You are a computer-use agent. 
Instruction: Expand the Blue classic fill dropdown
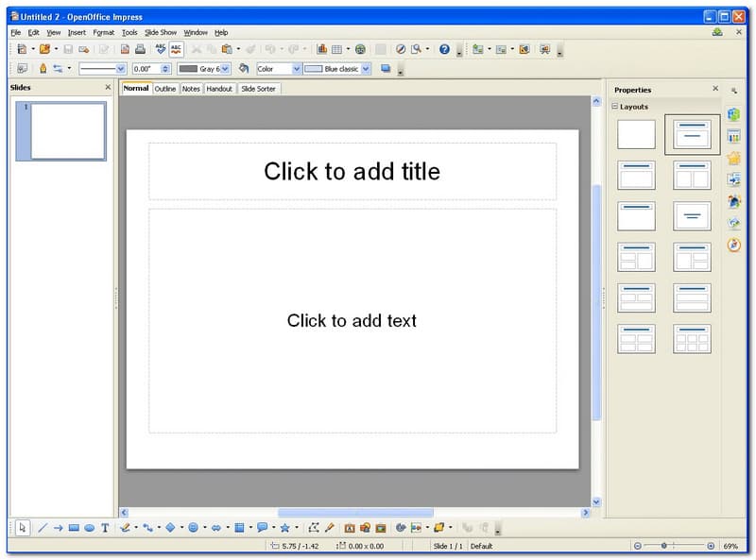pyautogui.click(x=366, y=69)
